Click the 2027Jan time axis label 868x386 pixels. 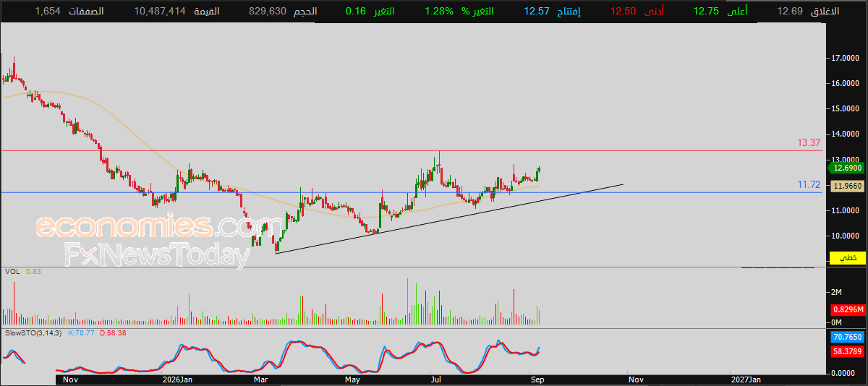point(746,379)
